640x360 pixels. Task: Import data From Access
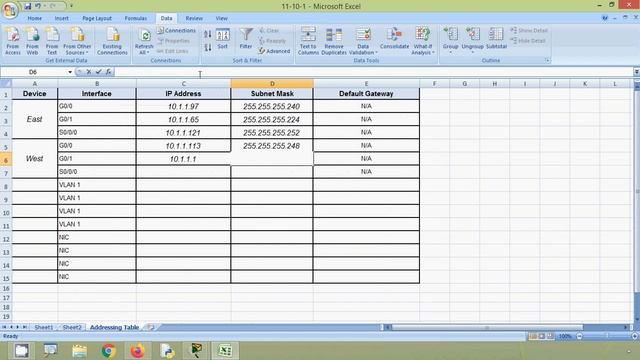[13, 41]
